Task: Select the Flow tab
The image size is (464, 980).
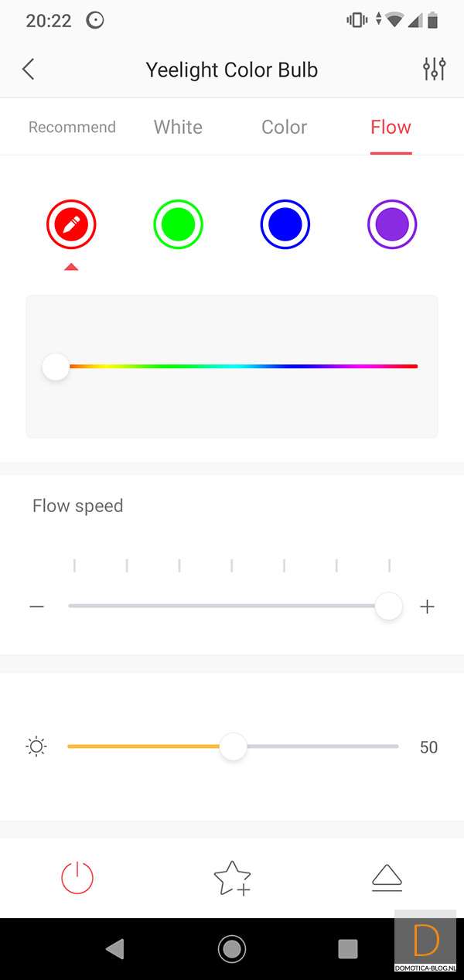Action: [x=391, y=127]
